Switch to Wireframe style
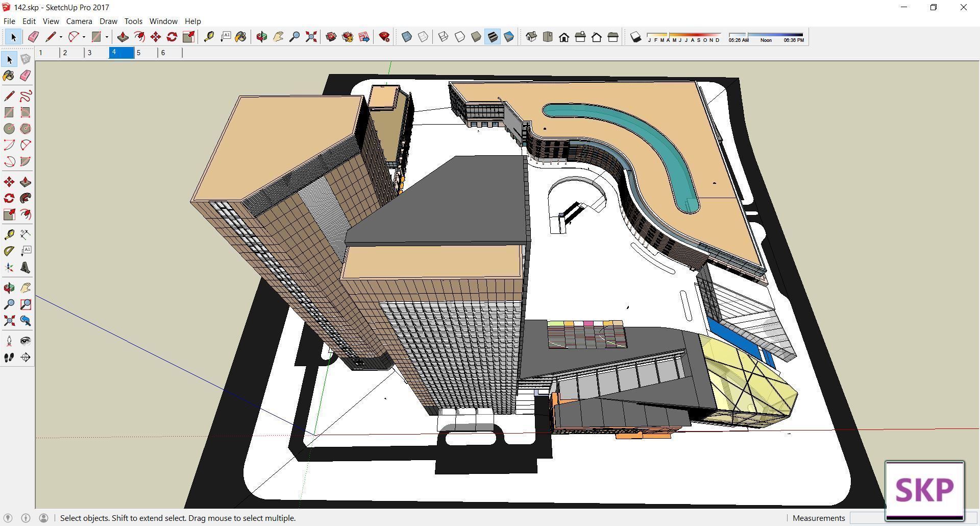 [444, 37]
